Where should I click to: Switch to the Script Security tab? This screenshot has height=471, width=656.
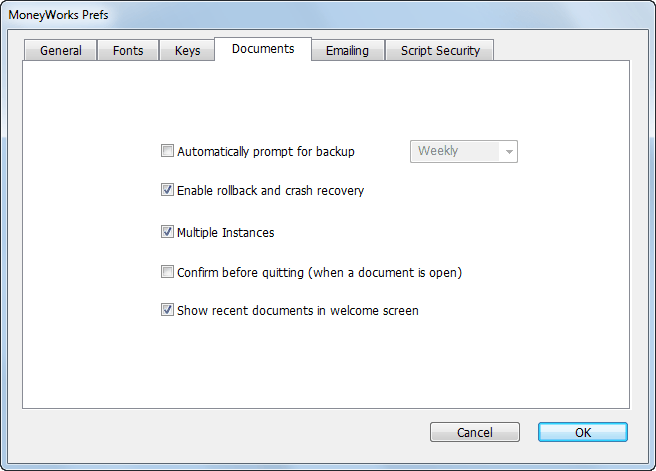pyautogui.click(x=440, y=50)
